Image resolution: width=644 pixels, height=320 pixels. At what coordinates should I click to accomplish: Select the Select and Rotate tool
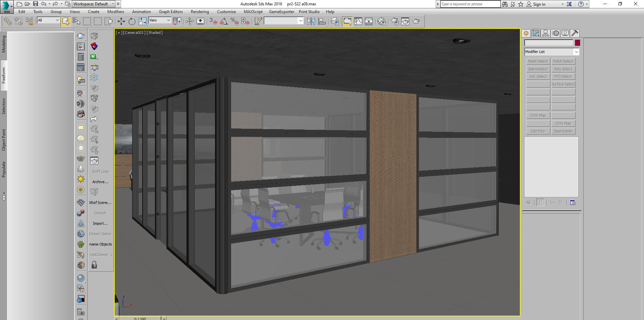132,21
